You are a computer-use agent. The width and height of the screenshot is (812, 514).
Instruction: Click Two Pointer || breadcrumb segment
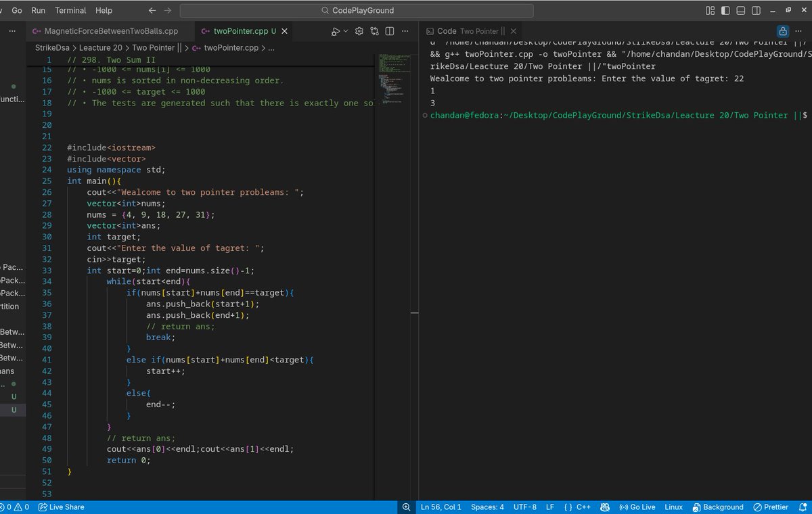pyautogui.click(x=157, y=48)
